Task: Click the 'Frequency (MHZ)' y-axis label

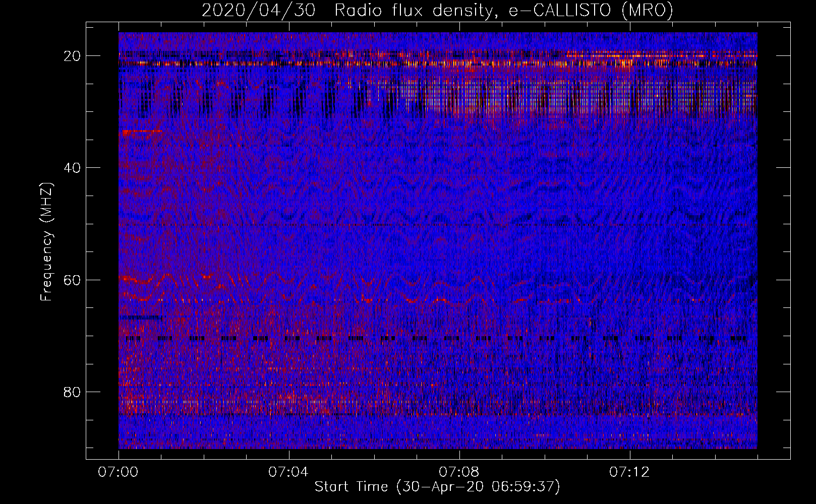Action: (46, 242)
